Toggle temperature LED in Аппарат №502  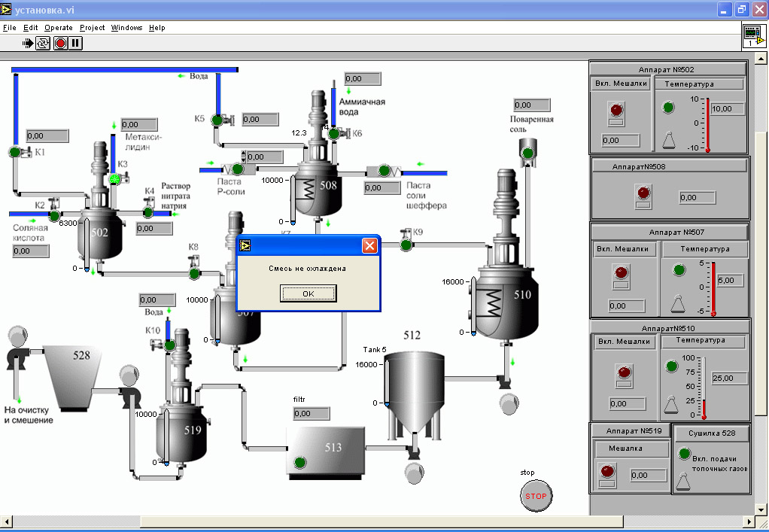[668, 108]
